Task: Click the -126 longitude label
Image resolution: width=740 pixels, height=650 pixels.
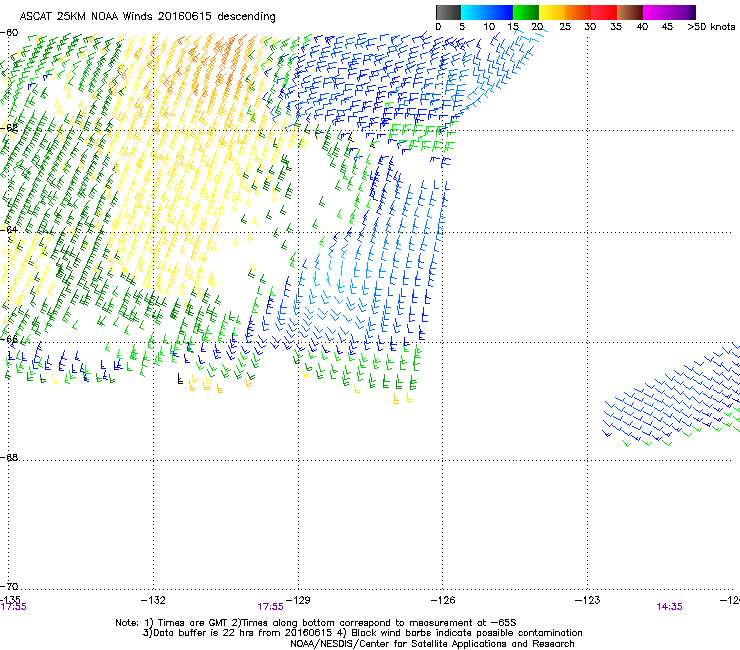Action: pyautogui.click(x=443, y=600)
